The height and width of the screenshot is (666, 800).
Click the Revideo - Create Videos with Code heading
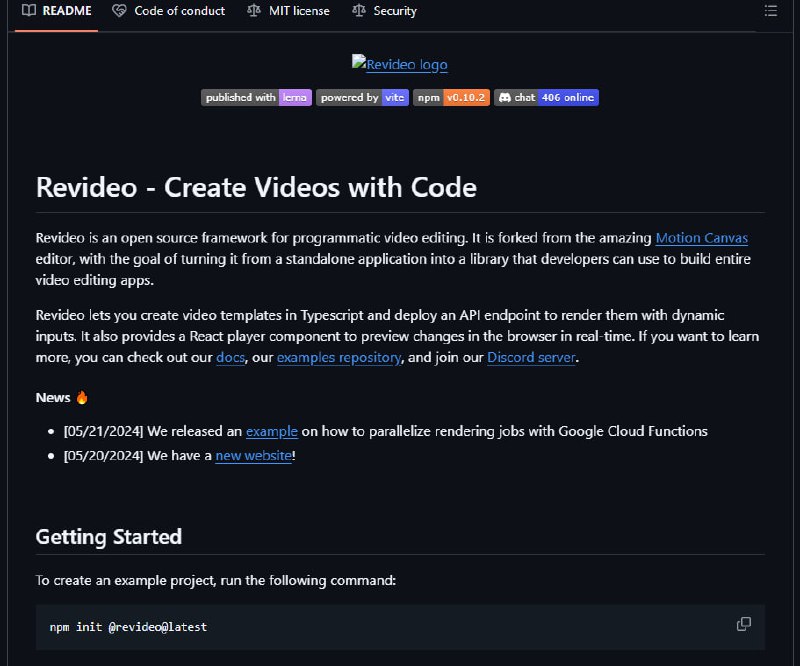(x=256, y=187)
